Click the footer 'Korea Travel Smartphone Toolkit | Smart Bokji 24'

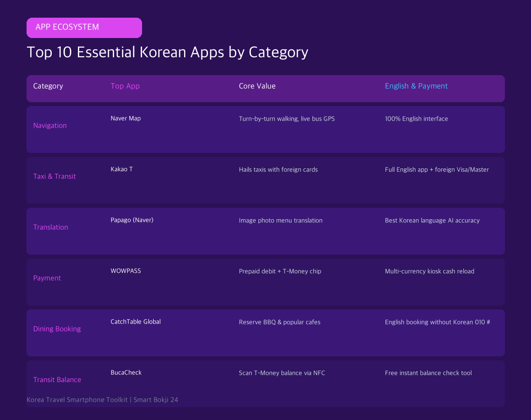tap(102, 400)
